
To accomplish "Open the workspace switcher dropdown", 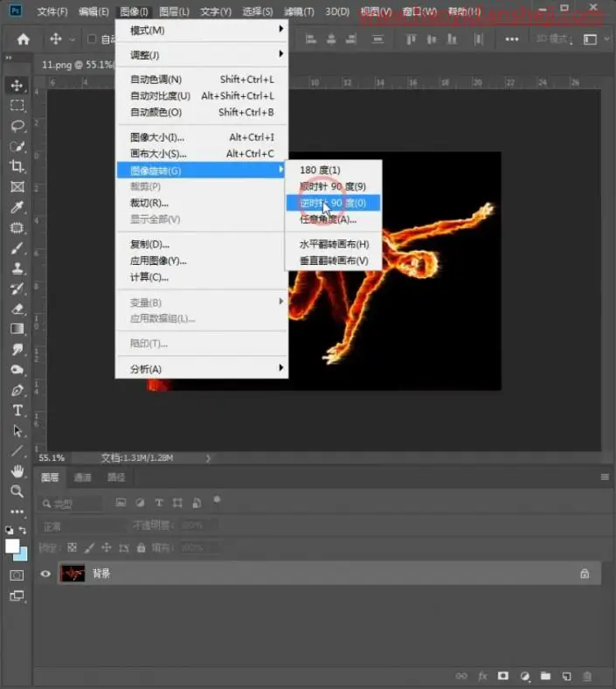I will (606, 39).
